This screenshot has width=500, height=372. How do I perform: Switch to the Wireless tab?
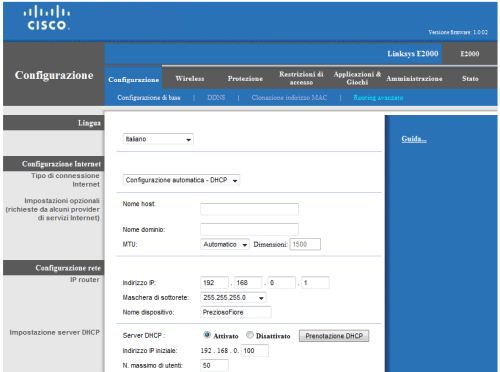190,79
